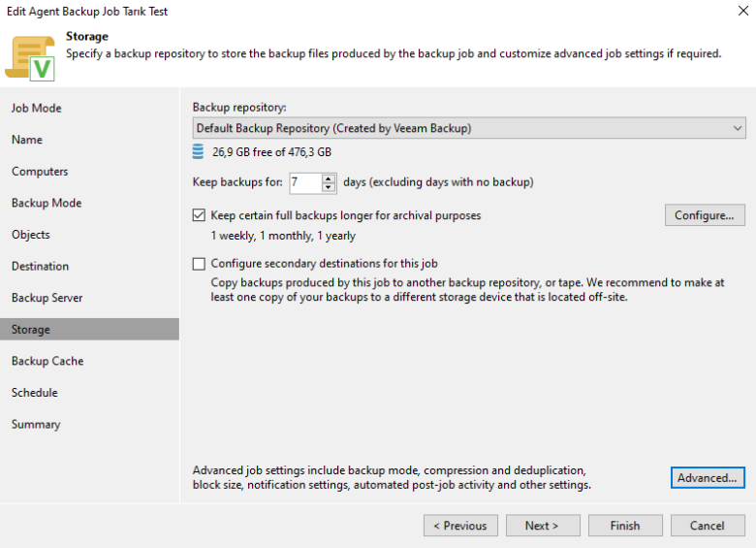Click the '1 weekly, 1 monthly, 1 yearly' text
The height and width of the screenshot is (548, 756).
[x=283, y=236]
